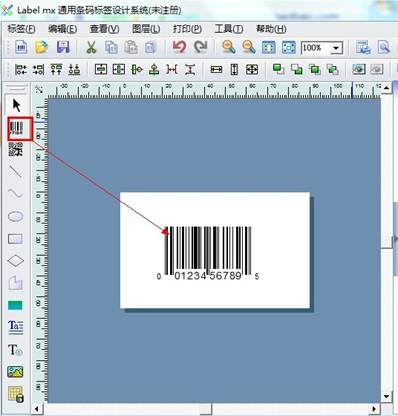Click the barcode object on the label
Screen dimensions: 398x416
point(208,253)
